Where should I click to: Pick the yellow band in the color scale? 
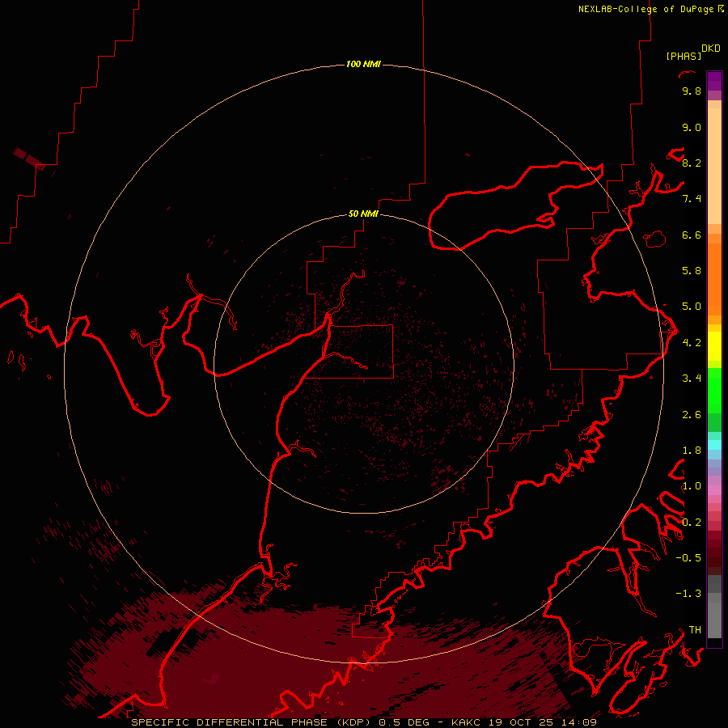pyautogui.click(x=714, y=346)
